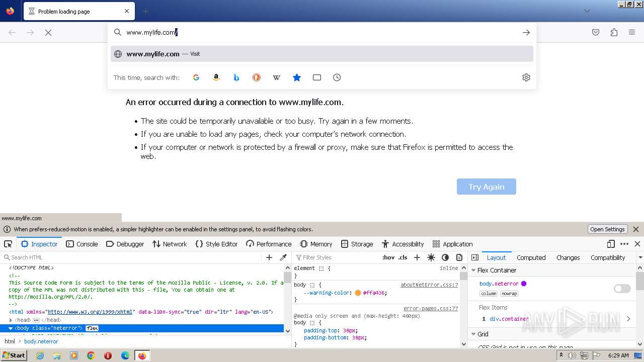Viewport: 644px width, 362px height.
Task: Search with Bing icon
Action: pyautogui.click(x=236, y=77)
